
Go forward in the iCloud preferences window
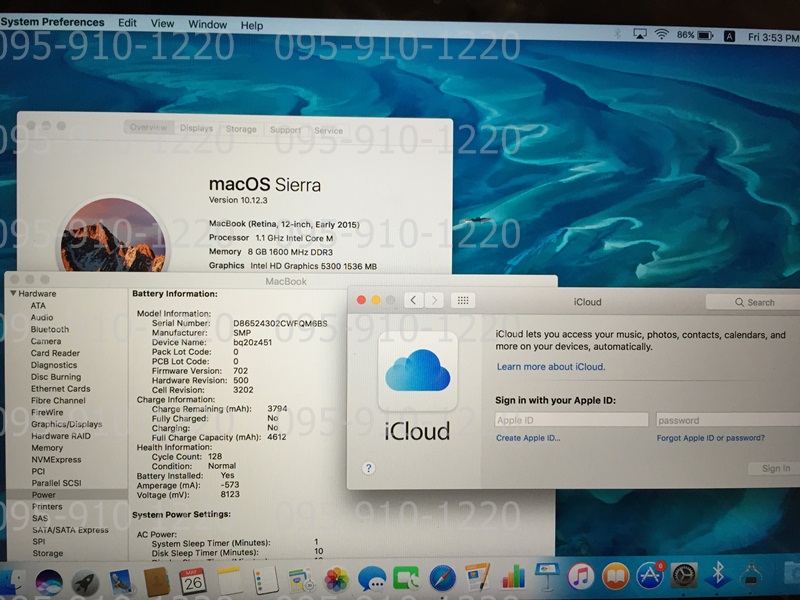[x=434, y=300]
